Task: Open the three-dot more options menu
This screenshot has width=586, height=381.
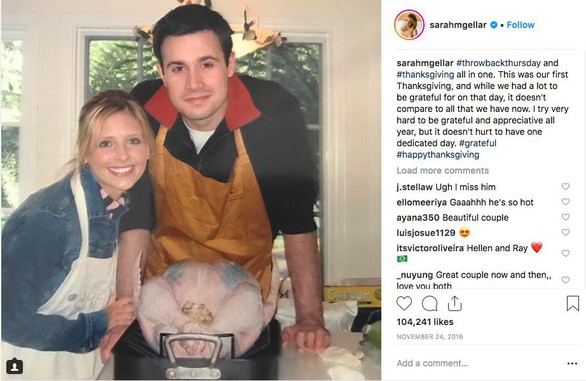Action: pos(572,363)
